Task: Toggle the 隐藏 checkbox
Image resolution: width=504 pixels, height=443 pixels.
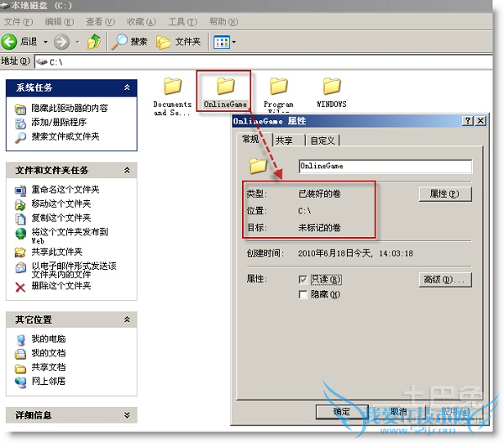Action: point(302,294)
